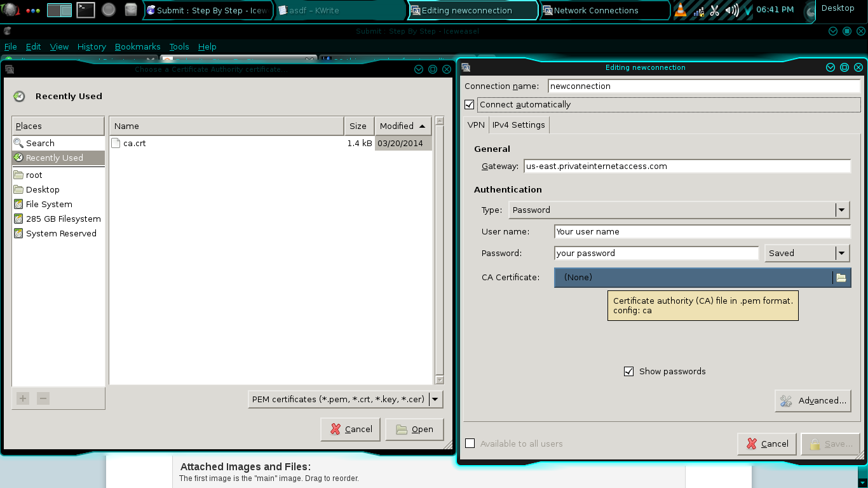Click window menu icon of Editing newconnection
This screenshot has width=868, height=488.
[x=466, y=67]
